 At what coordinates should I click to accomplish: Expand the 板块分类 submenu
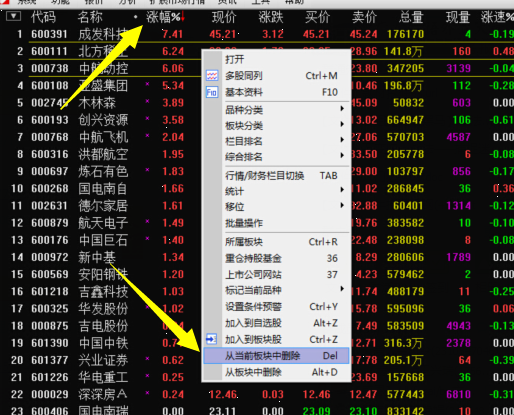coord(342,124)
